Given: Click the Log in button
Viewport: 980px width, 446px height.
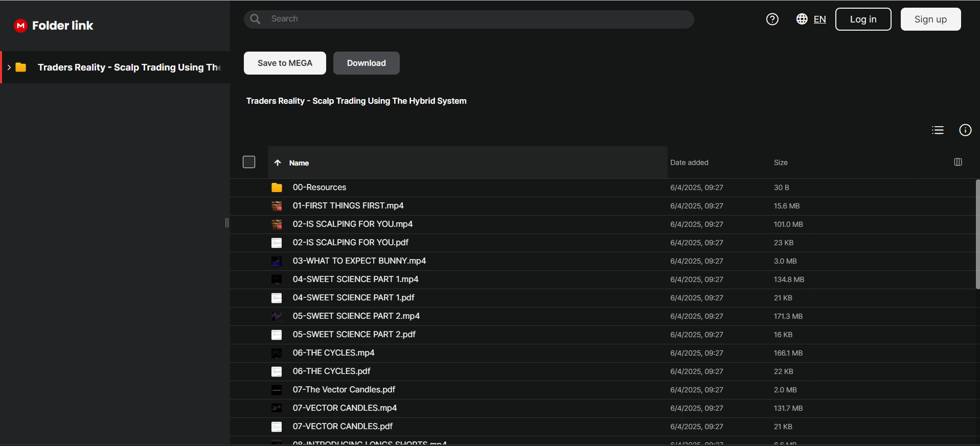Looking at the screenshot, I should [x=863, y=19].
